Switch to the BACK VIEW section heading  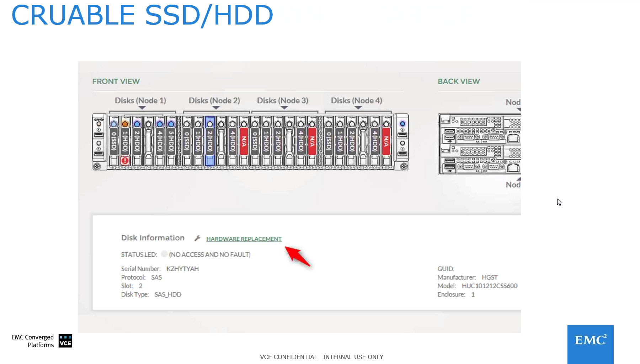coord(459,81)
